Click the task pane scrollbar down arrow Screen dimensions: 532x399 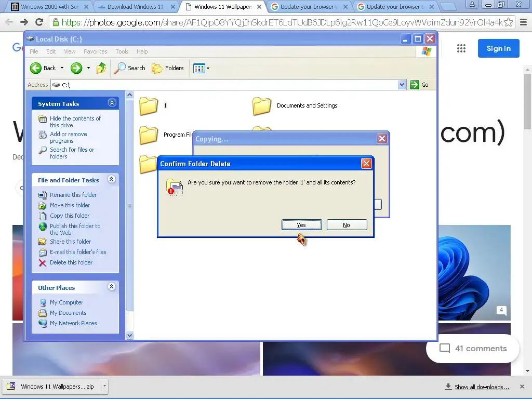(129, 335)
